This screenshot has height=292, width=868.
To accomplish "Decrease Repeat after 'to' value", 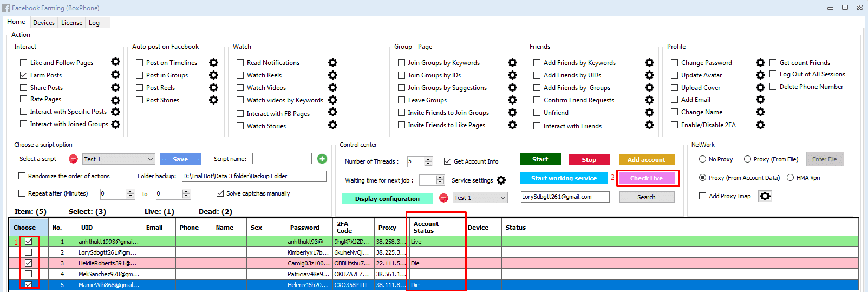I will [x=186, y=196].
